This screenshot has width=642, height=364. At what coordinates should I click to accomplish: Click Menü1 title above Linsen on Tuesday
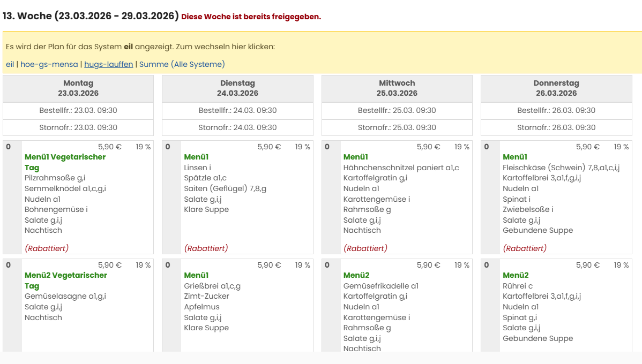click(196, 157)
